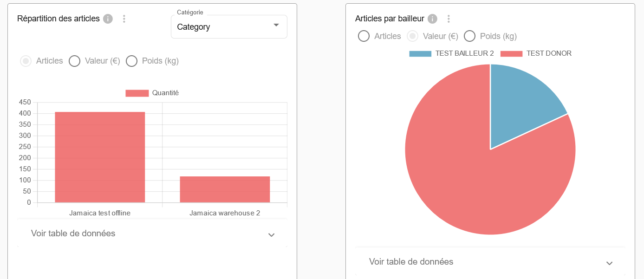644x279 pixels.
Task: Choose Poids (kg) in Articles par bailleur
Action: click(x=470, y=36)
